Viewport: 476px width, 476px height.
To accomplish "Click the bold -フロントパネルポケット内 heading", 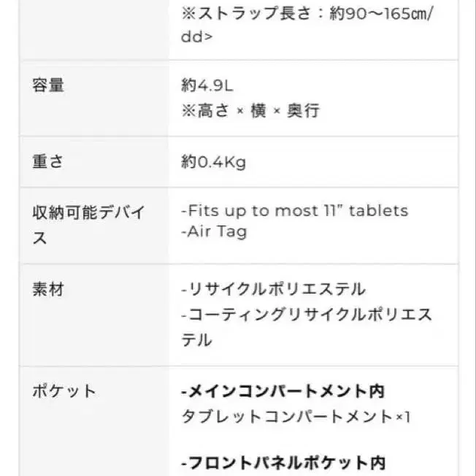I will point(283,462).
